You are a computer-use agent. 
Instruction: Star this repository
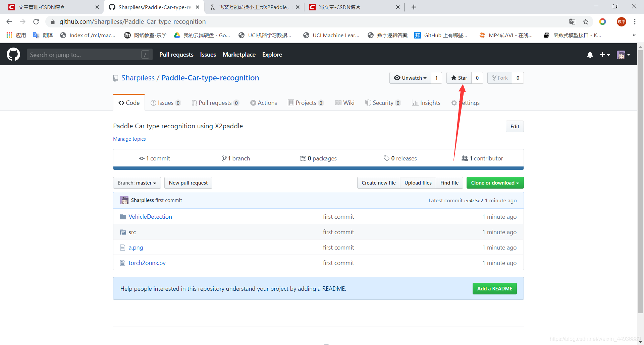(459, 78)
